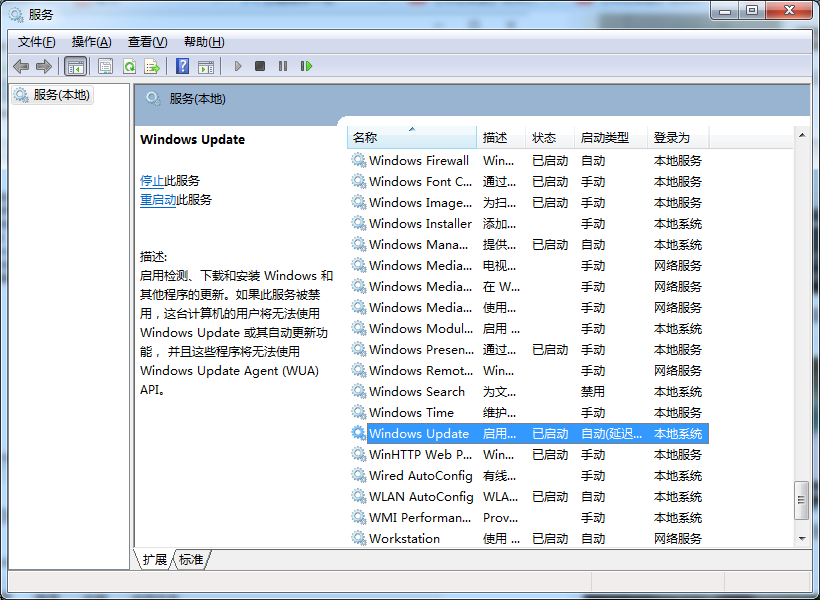Select the Windows Remot... service name

coord(421,370)
